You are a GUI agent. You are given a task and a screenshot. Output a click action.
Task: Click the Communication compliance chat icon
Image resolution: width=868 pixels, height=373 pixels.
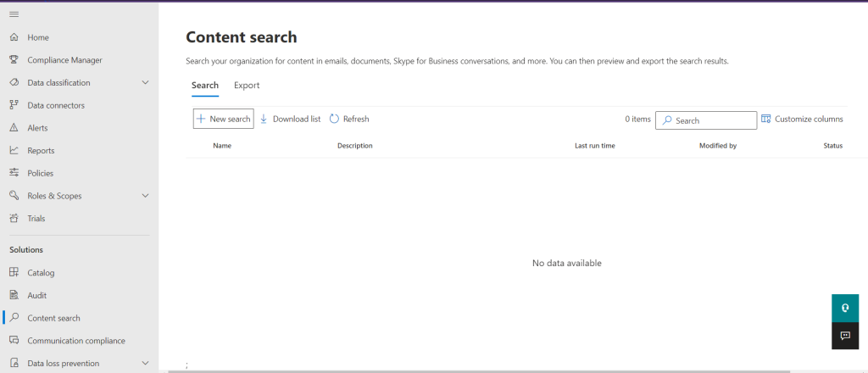14,340
